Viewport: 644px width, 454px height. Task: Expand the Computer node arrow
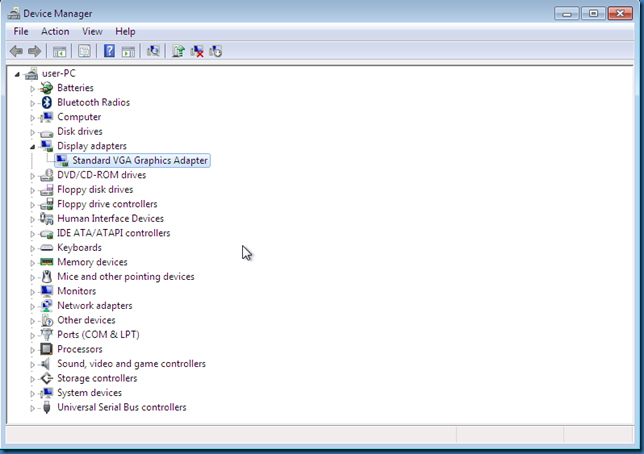32,118
